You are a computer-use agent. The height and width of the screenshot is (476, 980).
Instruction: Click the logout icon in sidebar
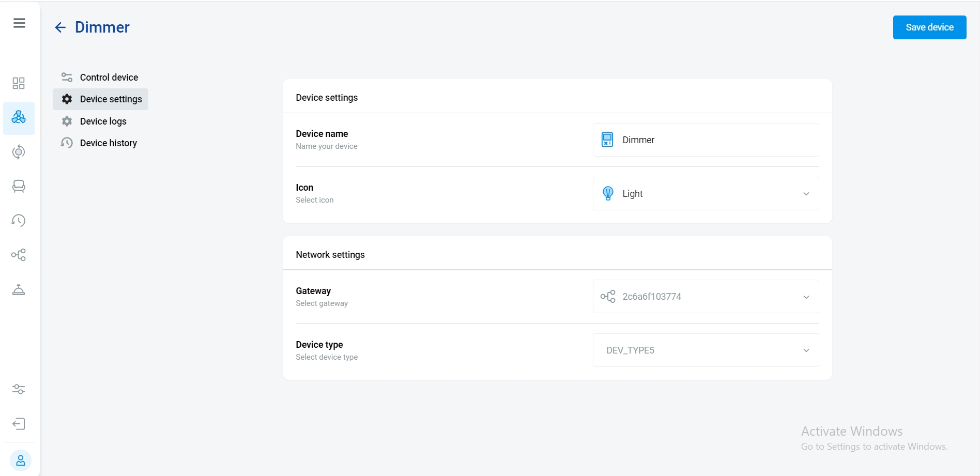pyautogui.click(x=19, y=424)
